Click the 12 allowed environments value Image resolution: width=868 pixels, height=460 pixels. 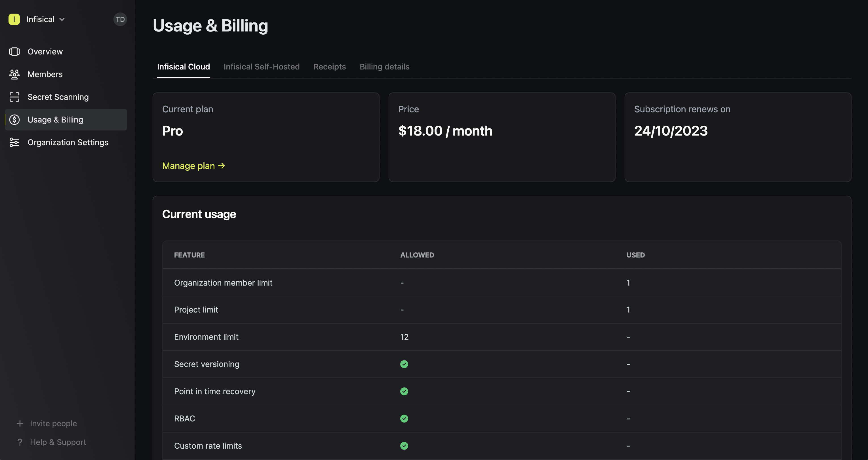pyautogui.click(x=404, y=337)
